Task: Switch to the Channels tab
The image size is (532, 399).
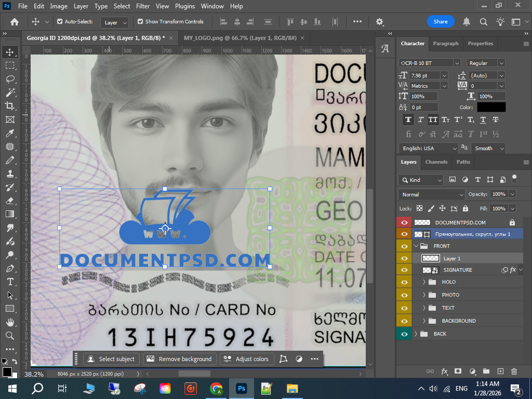Action: [436, 162]
